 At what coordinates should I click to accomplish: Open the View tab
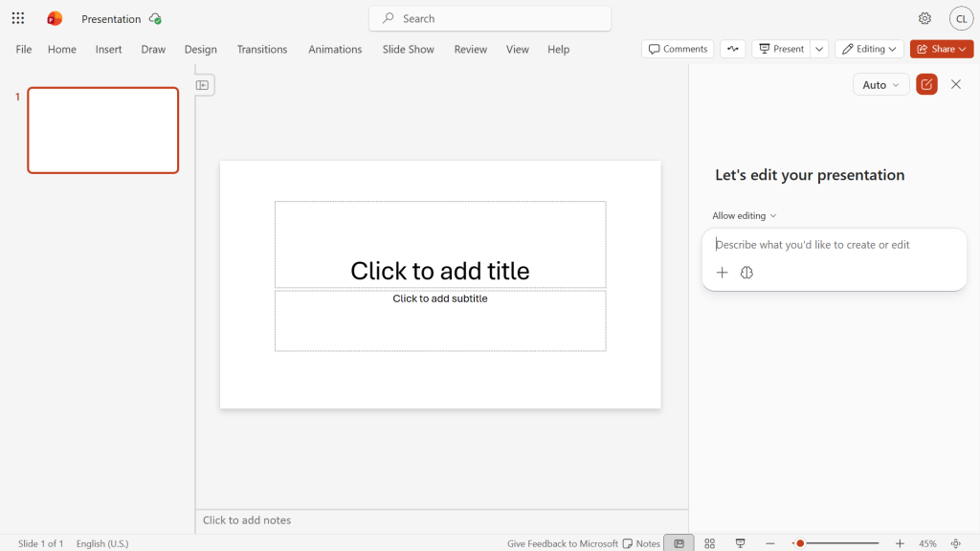point(518,50)
